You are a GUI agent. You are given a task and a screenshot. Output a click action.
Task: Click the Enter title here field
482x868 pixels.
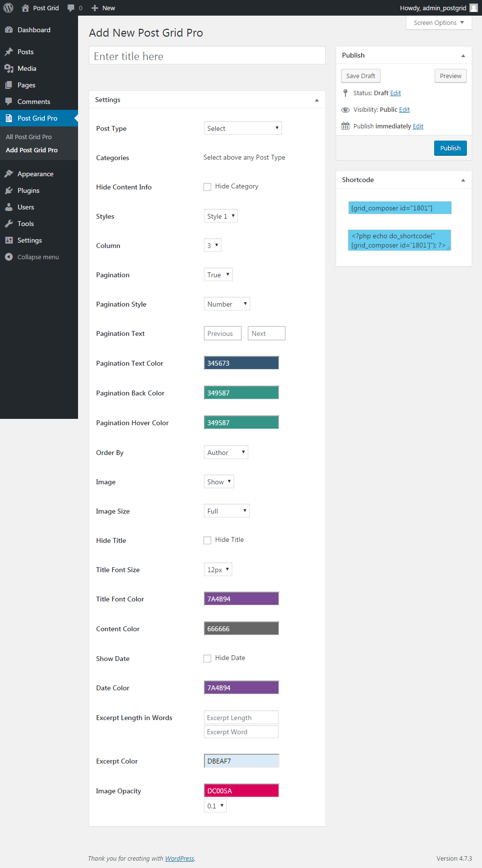click(x=207, y=56)
